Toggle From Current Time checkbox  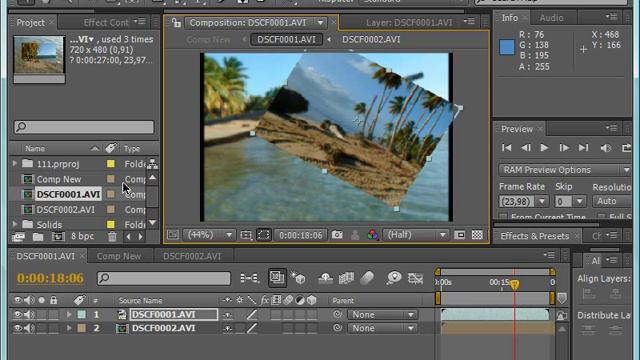tap(503, 216)
